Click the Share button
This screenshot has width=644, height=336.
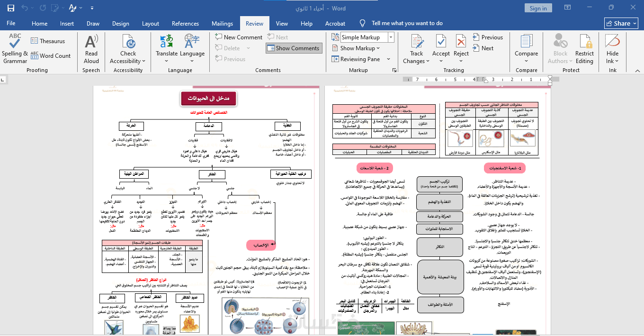coord(621,23)
